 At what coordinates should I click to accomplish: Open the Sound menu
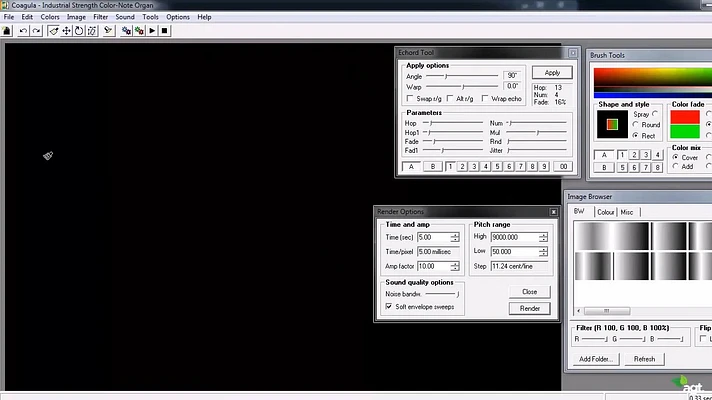point(125,17)
